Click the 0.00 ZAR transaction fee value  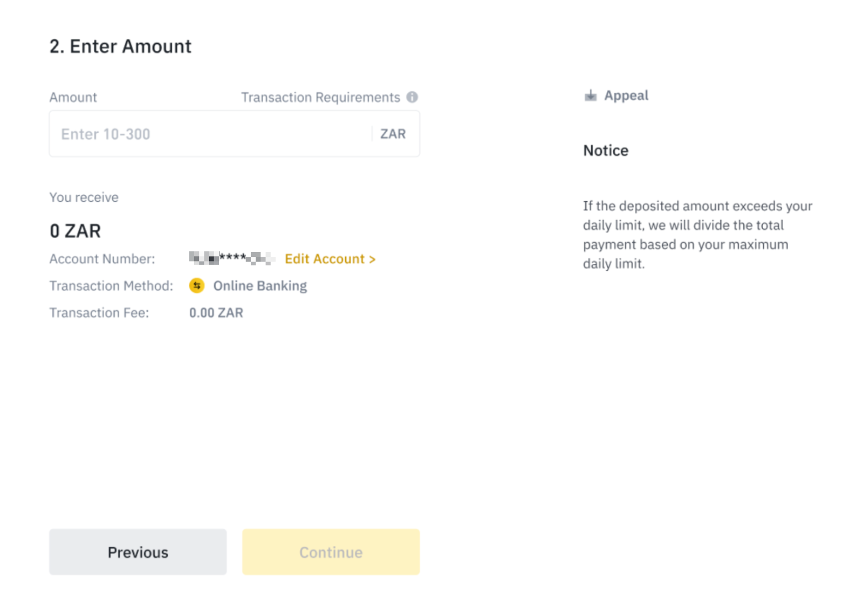(x=216, y=313)
